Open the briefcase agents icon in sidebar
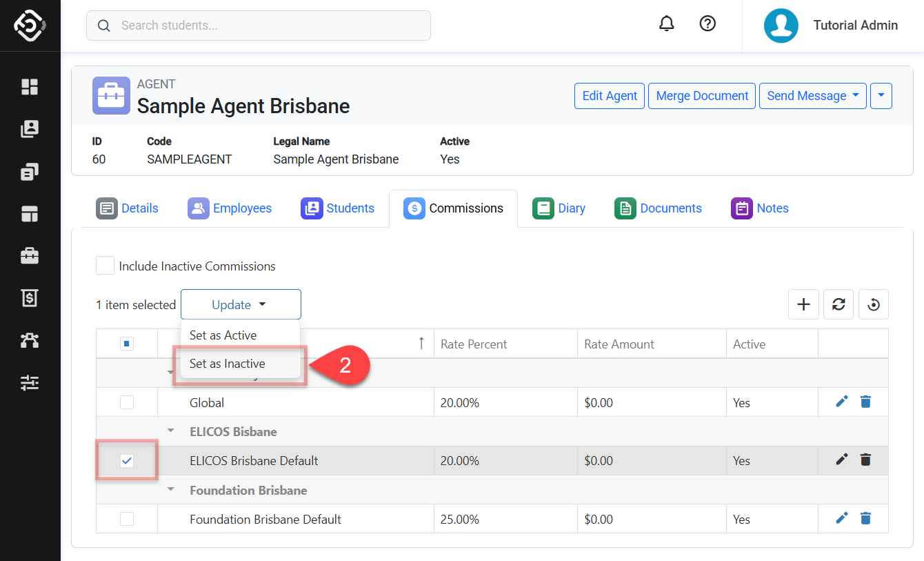The height and width of the screenshot is (561, 924). [30, 256]
